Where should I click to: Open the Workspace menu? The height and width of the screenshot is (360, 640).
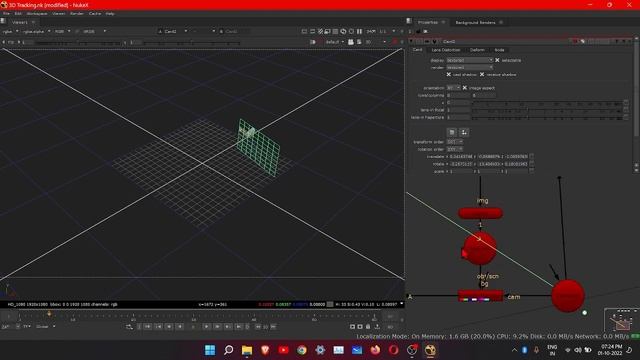(37, 13)
